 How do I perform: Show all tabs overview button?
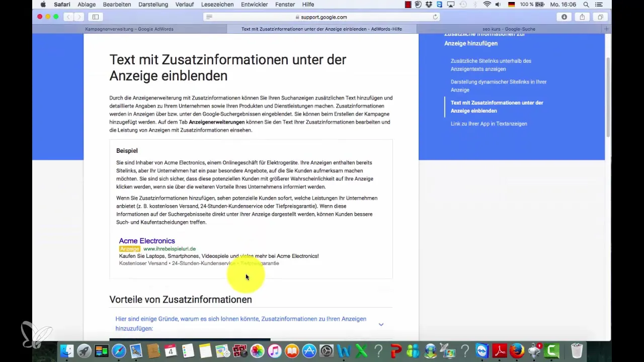click(x=600, y=17)
